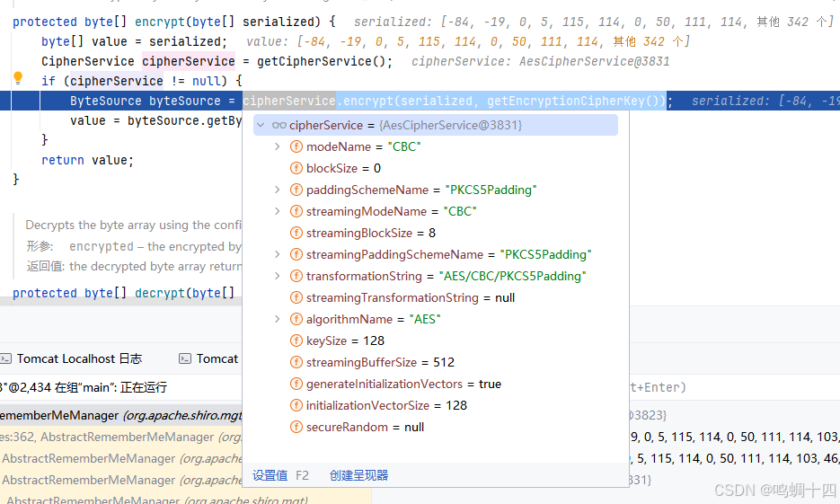Click the field icon beside initializationVectorSize
840x504 pixels.
[x=296, y=405]
